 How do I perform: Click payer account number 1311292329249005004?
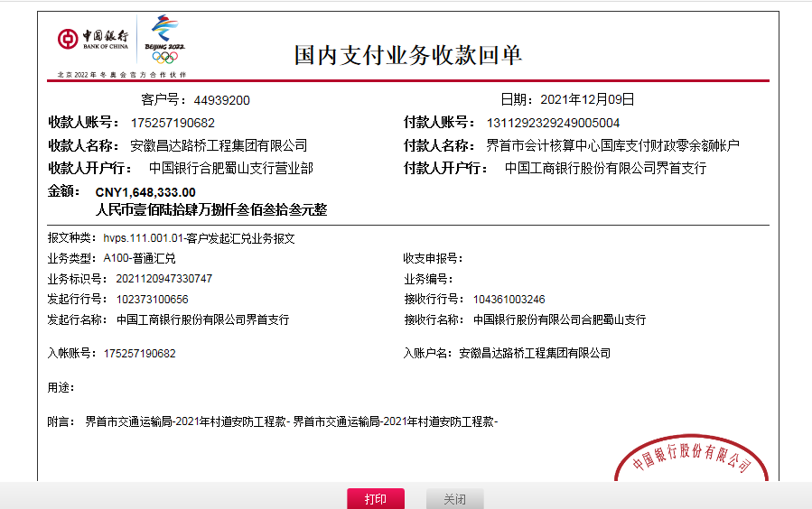(553, 123)
